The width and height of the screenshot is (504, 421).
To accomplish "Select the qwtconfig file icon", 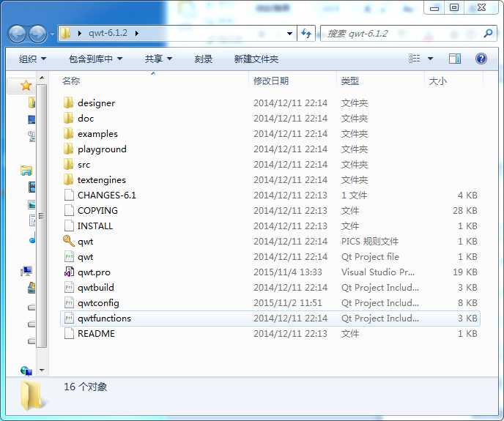I will point(69,302).
